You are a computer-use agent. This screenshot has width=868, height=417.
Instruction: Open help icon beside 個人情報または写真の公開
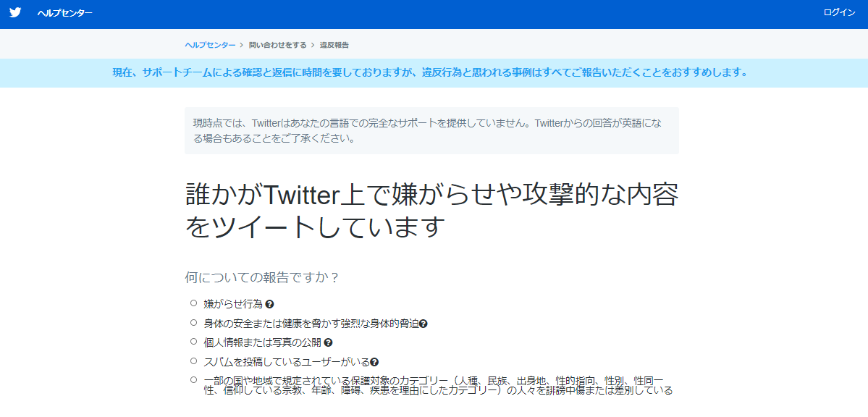[328, 342]
